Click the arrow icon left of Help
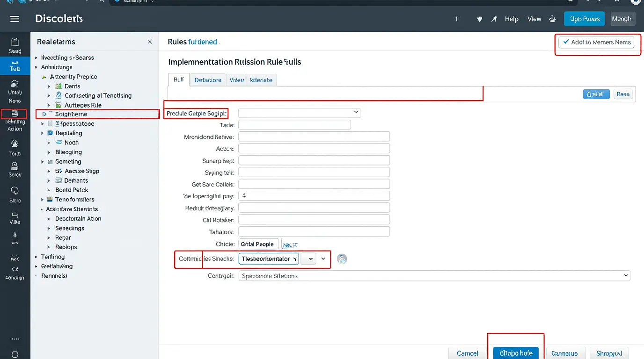The width and height of the screenshot is (644, 359). point(494,19)
